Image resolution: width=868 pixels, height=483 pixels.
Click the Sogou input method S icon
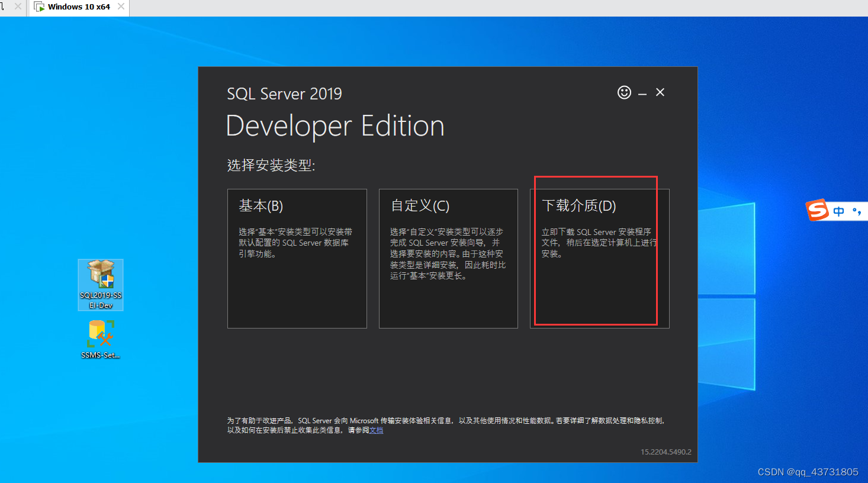(x=817, y=210)
